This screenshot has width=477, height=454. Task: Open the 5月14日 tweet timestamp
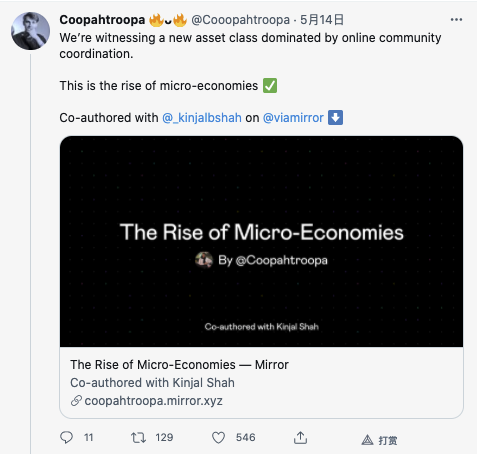(322, 20)
